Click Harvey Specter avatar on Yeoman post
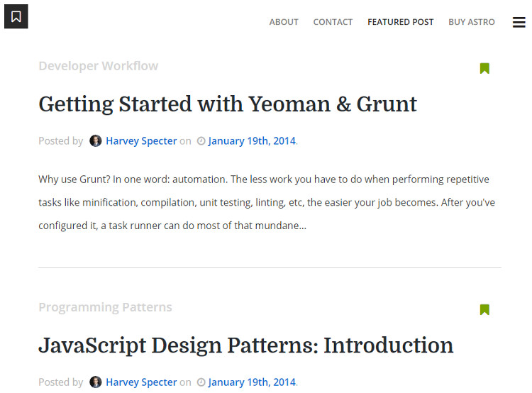This screenshot has width=532, height=393. 96,141
